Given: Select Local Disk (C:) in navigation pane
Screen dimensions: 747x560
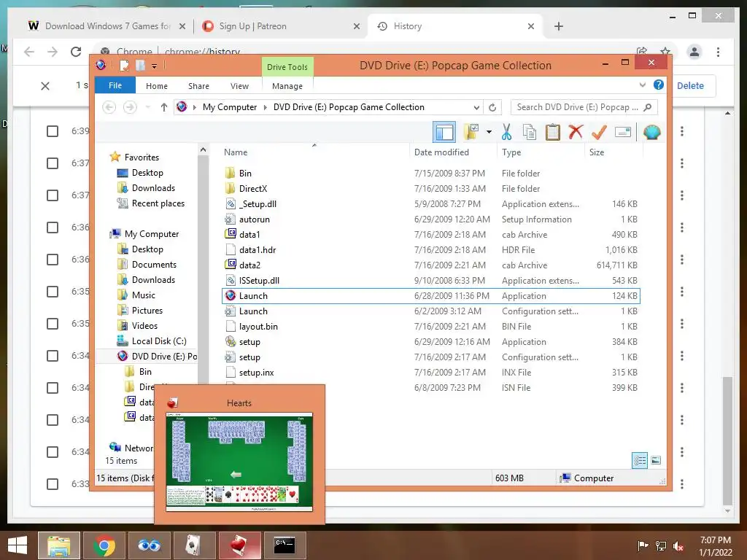Looking at the screenshot, I should (x=152, y=341).
